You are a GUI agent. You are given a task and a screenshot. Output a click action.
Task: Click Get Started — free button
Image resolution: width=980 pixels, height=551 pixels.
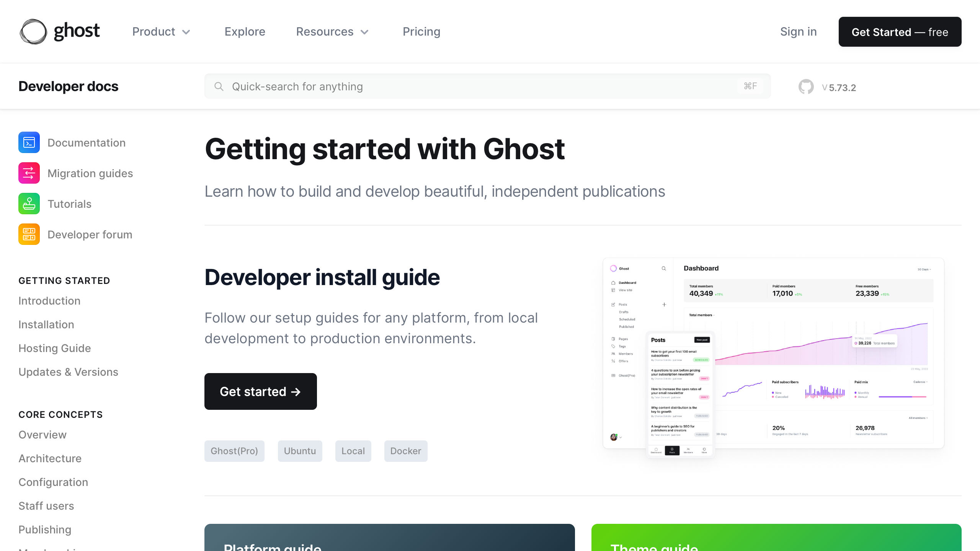pos(900,32)
